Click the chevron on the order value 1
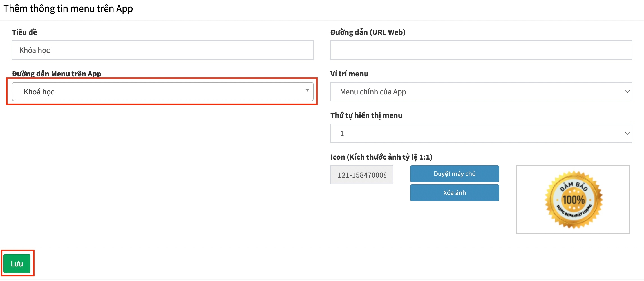The width and height of the screenshot is (644, 281). [627, 133]
